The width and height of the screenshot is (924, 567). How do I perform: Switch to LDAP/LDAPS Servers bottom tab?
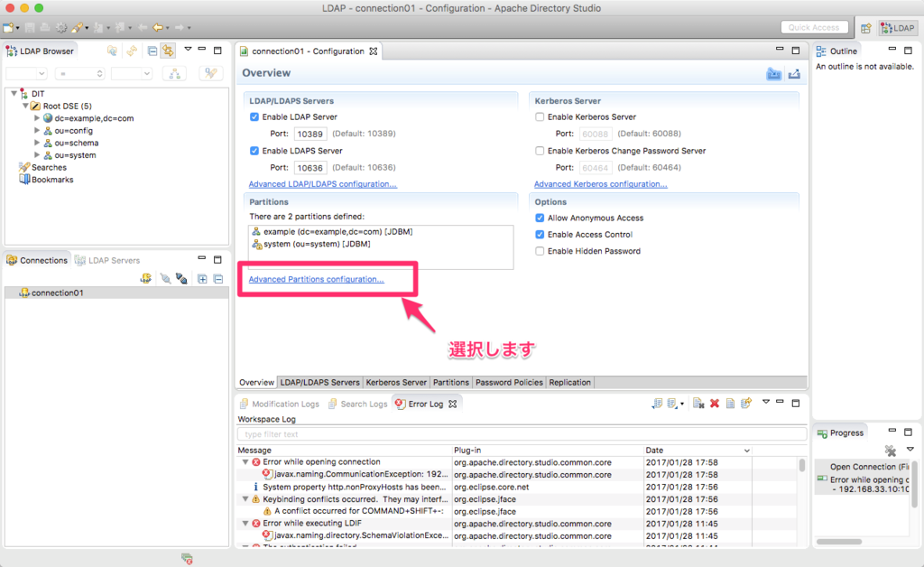click(x=319, y=383)
